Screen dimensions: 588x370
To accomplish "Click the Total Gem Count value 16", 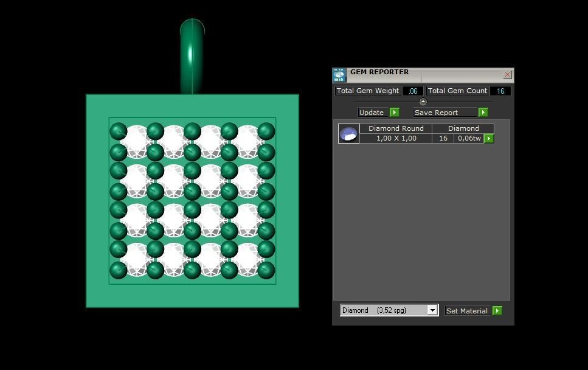I will (x=500, y=91).
